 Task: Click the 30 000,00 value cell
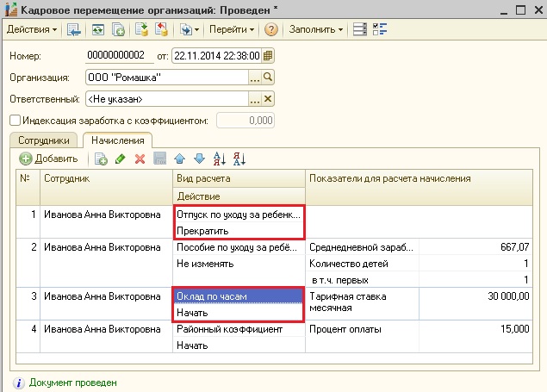tap(476, 304)
